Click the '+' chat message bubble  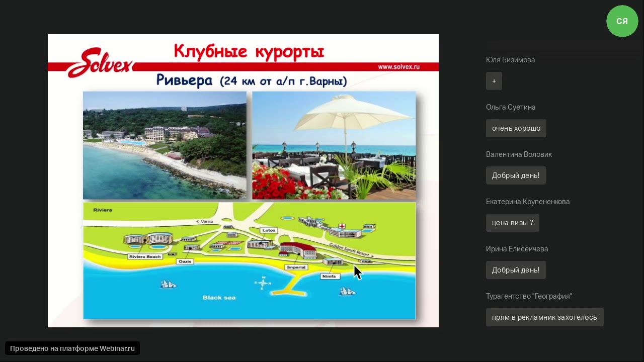(494, 81)
